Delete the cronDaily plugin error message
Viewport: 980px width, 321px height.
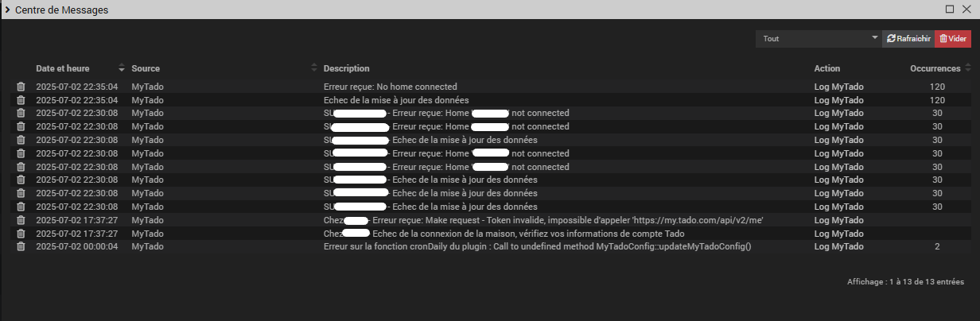[x=21, y=246]
